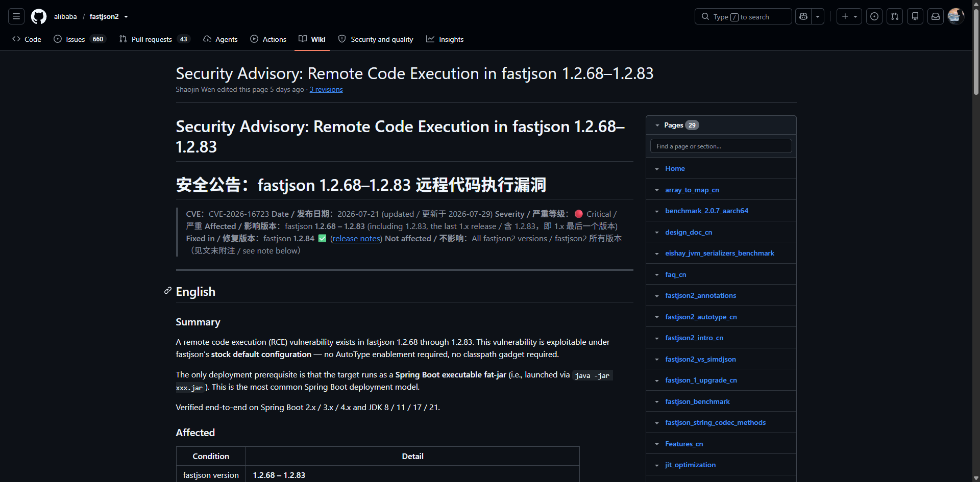Expand the eishay_jvm_serializers_benchmark page sections
The width and height of the screenshot is (980, 482).
pyautogui.click(x=657, y=253)
